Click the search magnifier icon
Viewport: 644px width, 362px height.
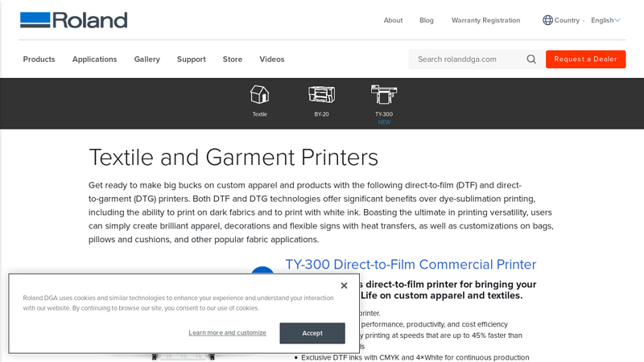pos(531,59)
